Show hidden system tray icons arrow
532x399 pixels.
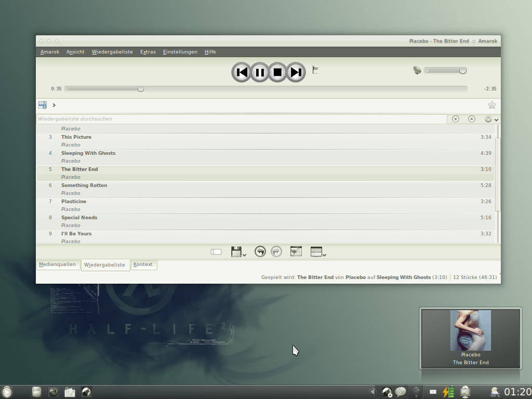click(x=373, y=392)
